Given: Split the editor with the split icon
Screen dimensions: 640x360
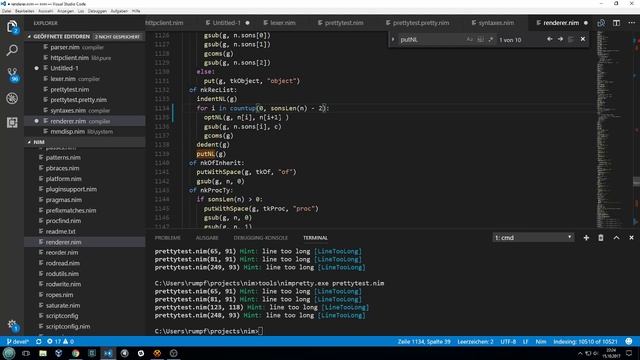Looking at the screenshot, I should [x=616, y=23].
